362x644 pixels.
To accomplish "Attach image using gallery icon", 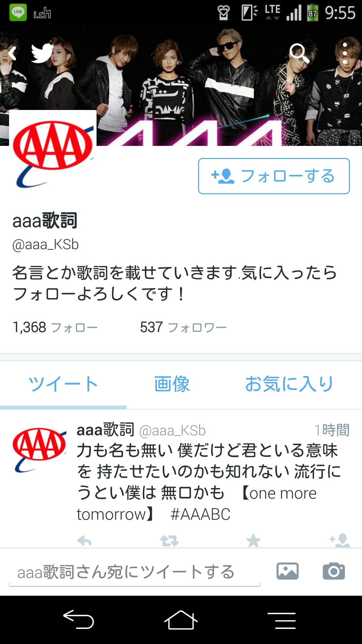I will (288, 571).
